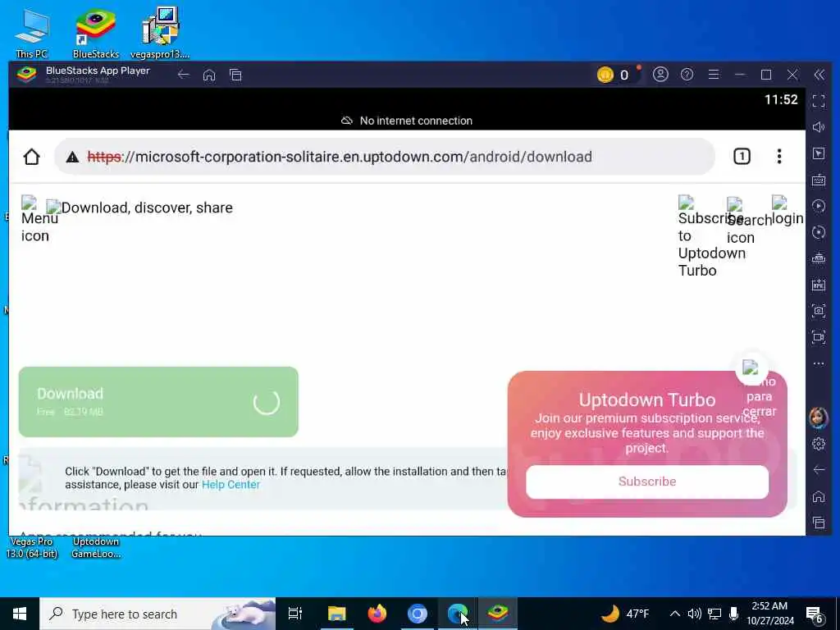
Task: Open the BlueStacks account profile icon
Action: (660, 75)
